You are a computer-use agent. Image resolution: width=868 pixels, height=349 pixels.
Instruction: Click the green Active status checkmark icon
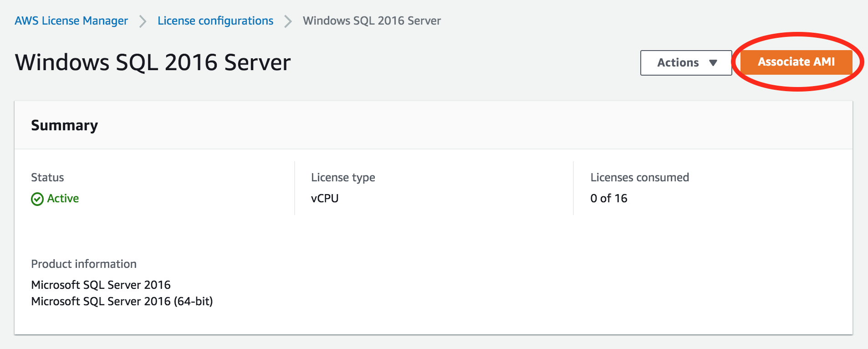coord(37,199)
